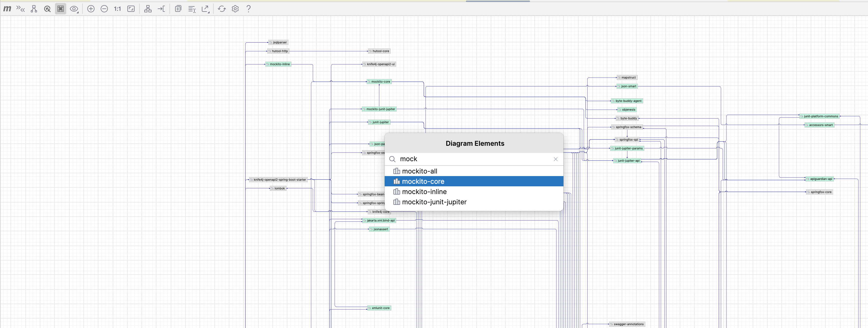Select mockito-junit-jupiter in results list
Screen dimensions: 868x328
474,202
